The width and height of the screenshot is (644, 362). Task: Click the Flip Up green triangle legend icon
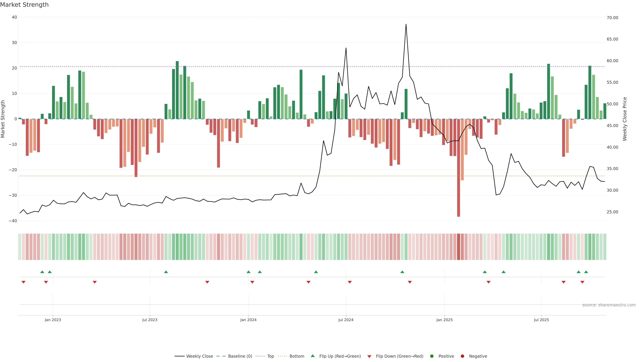pyautogui.click(x=312, y=356)
